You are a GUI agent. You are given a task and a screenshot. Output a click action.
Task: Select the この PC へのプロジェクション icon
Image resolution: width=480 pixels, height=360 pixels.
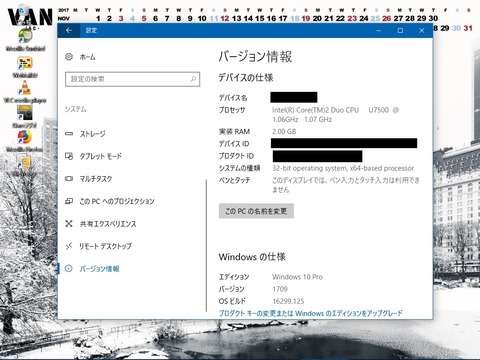69,201
